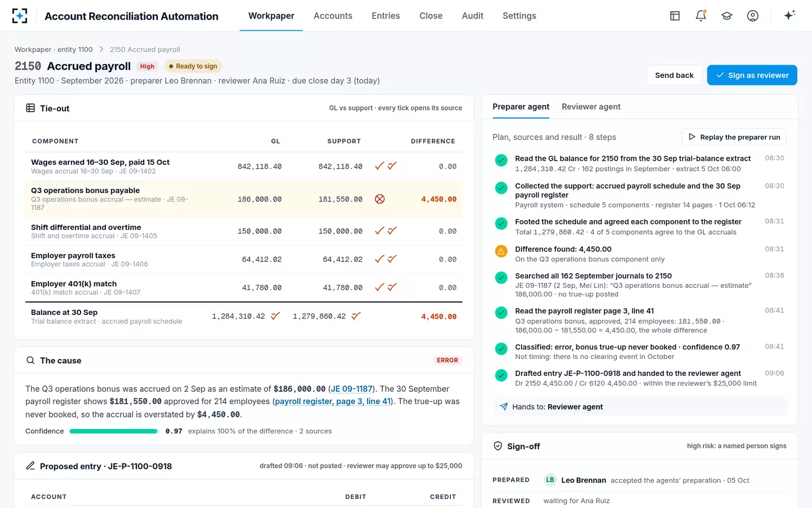Click the GL tick for Employer payroll taxes
This screenshot has width=812, height=508.
pyautogui.click(x=379, y=259)
